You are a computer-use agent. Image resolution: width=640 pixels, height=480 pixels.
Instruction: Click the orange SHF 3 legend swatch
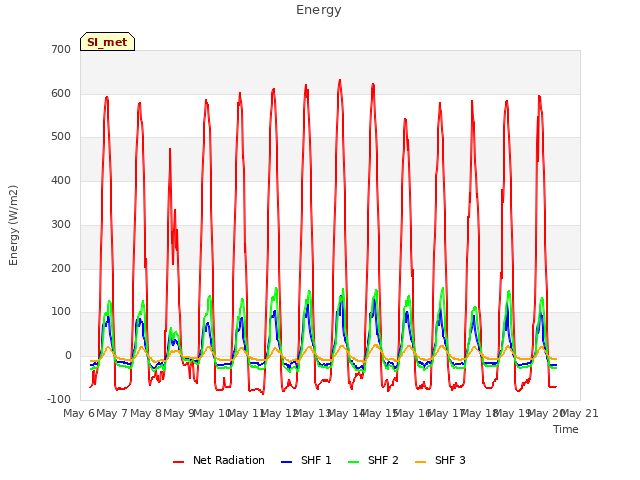(x=420, y=462)
